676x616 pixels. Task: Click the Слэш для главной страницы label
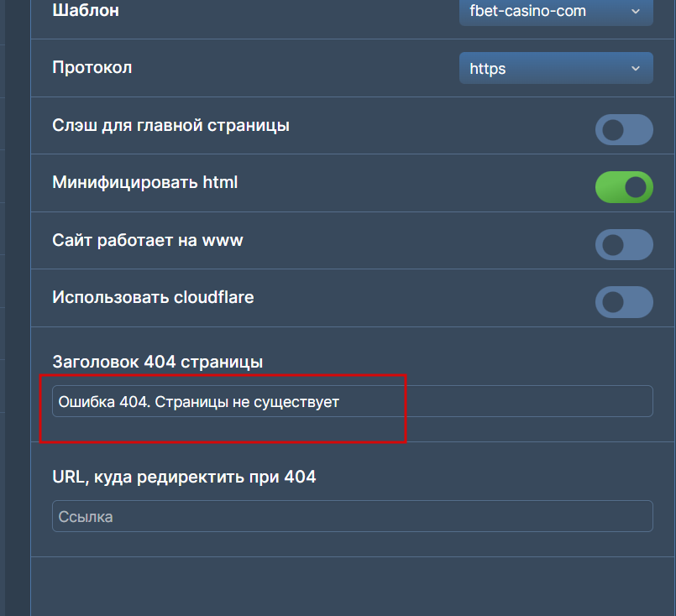pyautogui.click(x=170, y=125)
